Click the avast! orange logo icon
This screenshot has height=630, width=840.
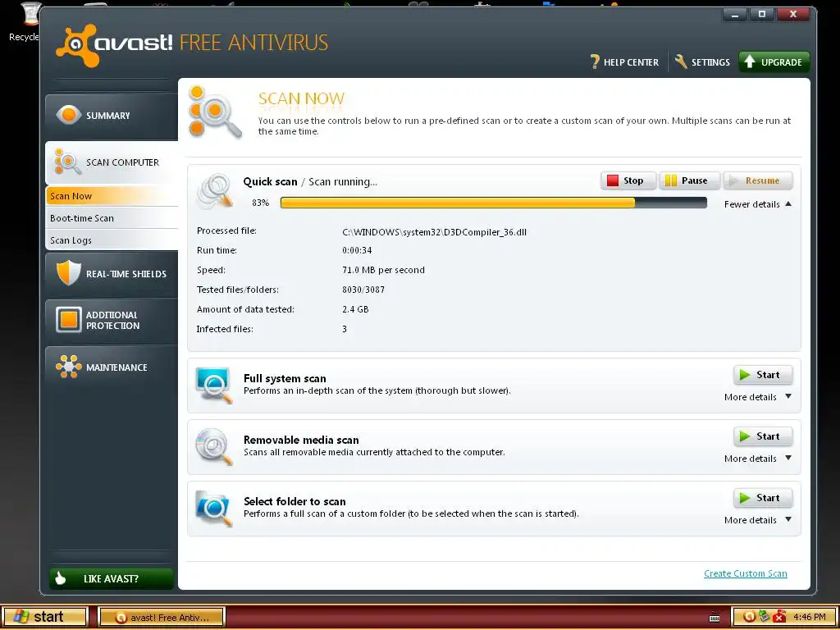[x=77, y=46]
